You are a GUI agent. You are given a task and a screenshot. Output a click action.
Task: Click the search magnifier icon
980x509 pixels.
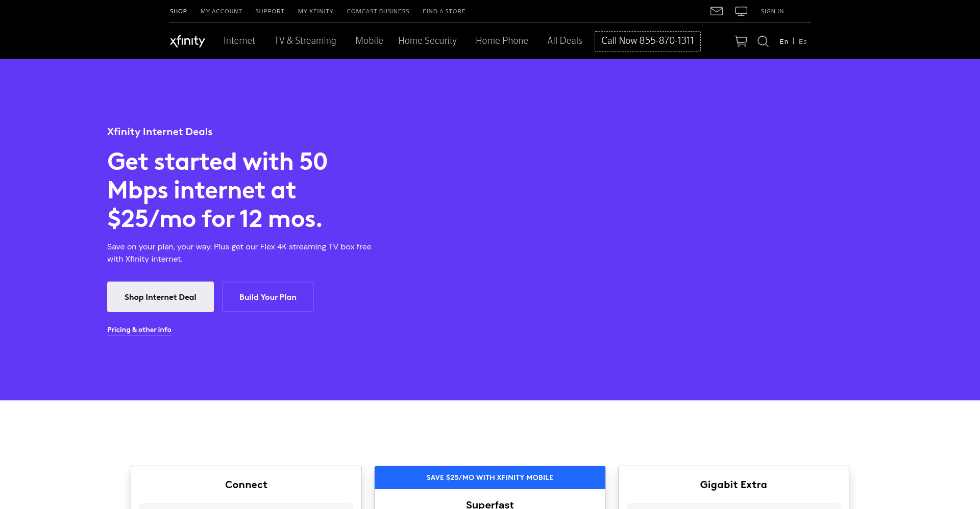coord(763,41)
